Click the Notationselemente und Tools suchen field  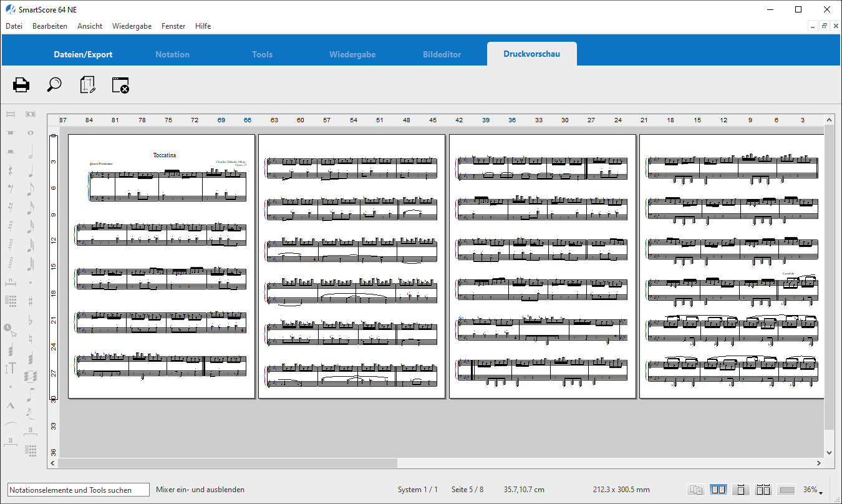pos(79,490)
